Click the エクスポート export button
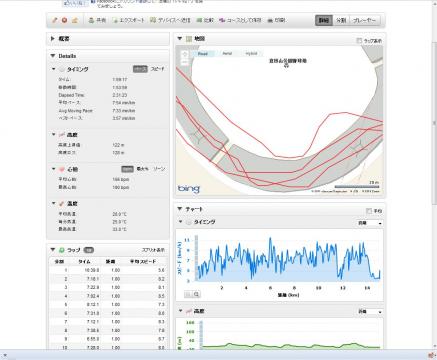This screenshot has height=360, width=437. 129,20
